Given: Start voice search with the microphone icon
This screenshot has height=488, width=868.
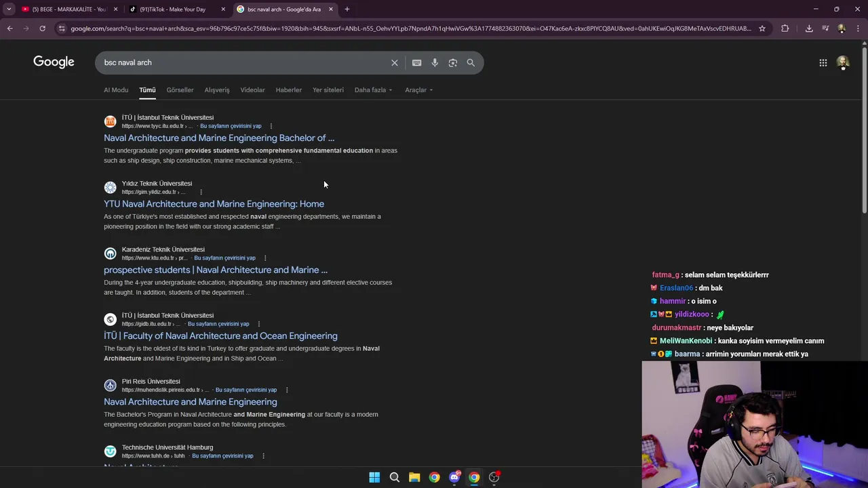Looking at the screenshot, I should click(435, 62).
